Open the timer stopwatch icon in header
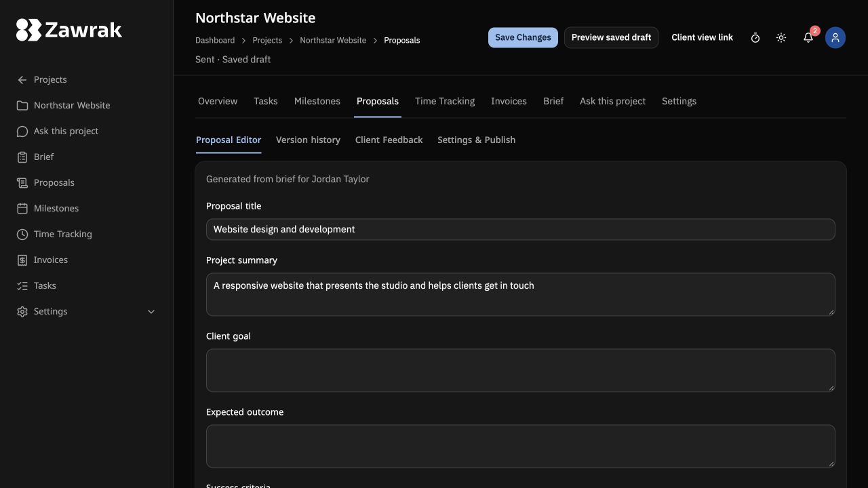 pos(755,38)
